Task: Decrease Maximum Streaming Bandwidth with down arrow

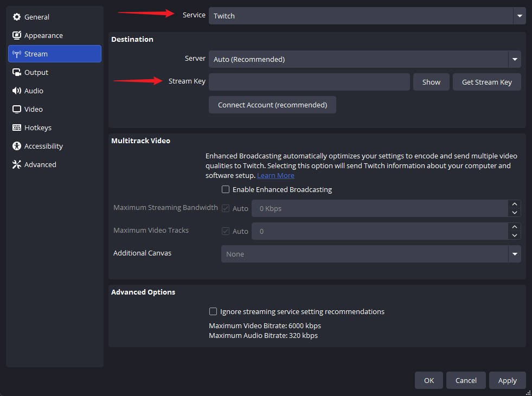Action: (515, 213)
